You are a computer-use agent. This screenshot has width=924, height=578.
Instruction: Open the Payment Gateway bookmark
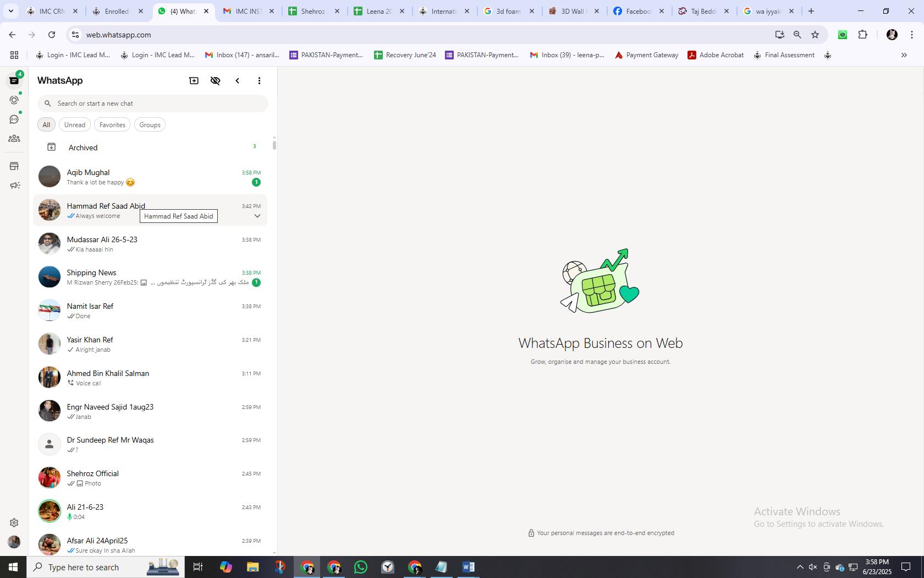click(x=646, y=55)
